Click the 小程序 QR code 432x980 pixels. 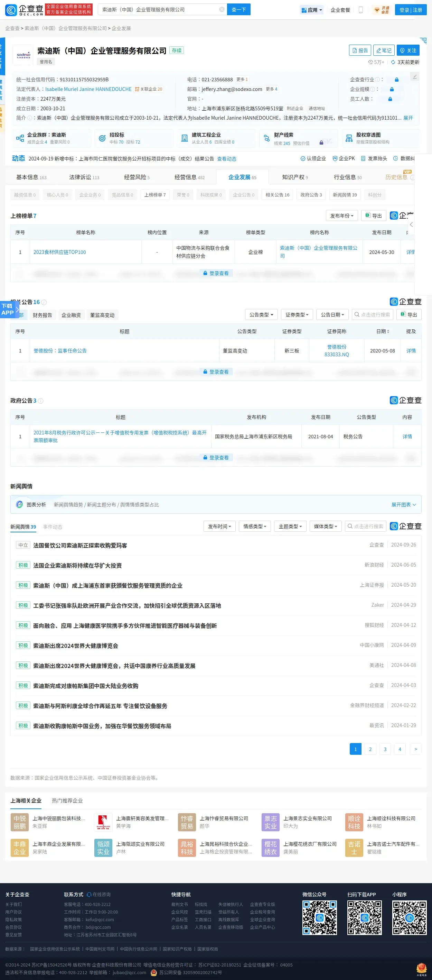tap(409, 918)
